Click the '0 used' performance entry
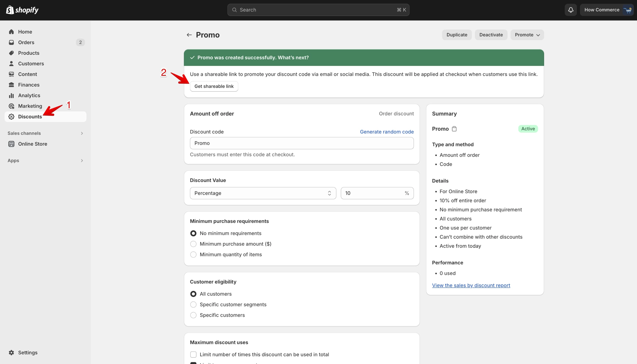Screen dimensions: 637x364 (447, 273)
